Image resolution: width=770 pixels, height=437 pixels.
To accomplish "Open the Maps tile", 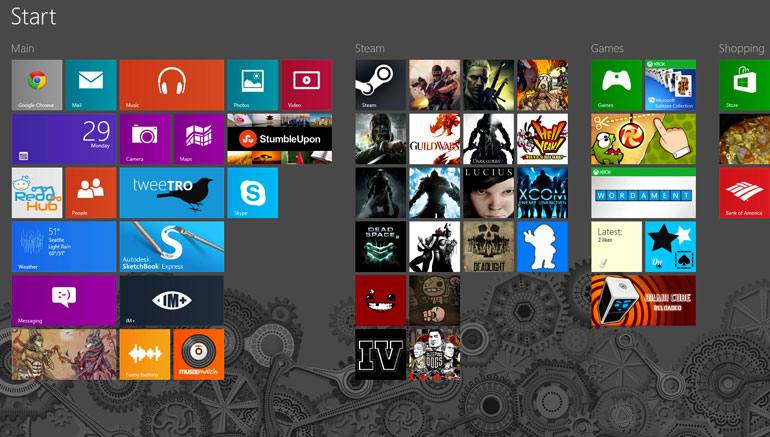I will pos(198,139).
